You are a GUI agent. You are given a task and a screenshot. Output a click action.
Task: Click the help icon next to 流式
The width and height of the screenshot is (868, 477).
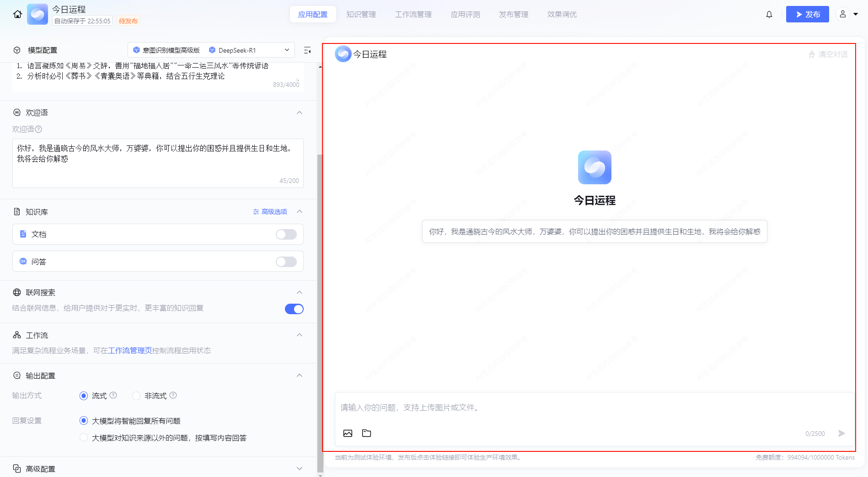point(113,395)
